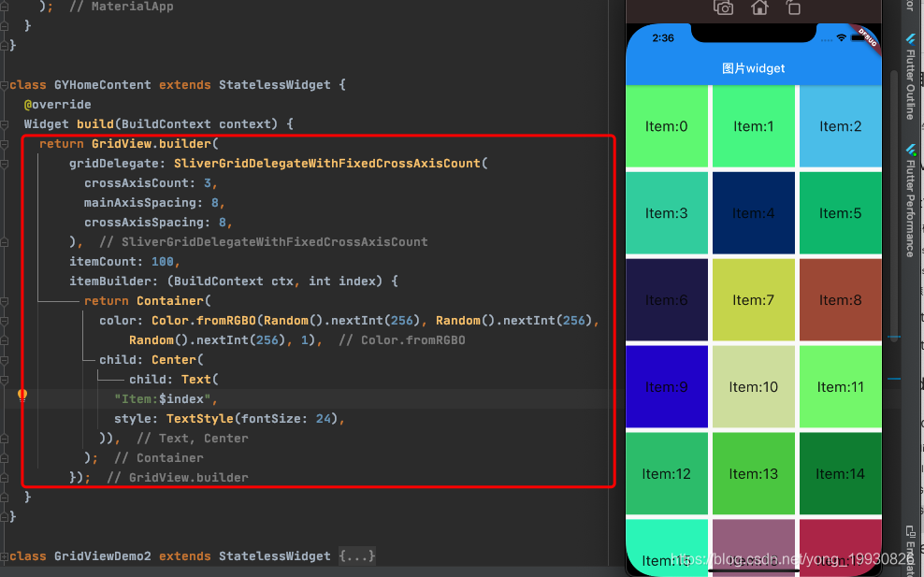Click GridViewDemo2 class name

(x=103, y=555)
